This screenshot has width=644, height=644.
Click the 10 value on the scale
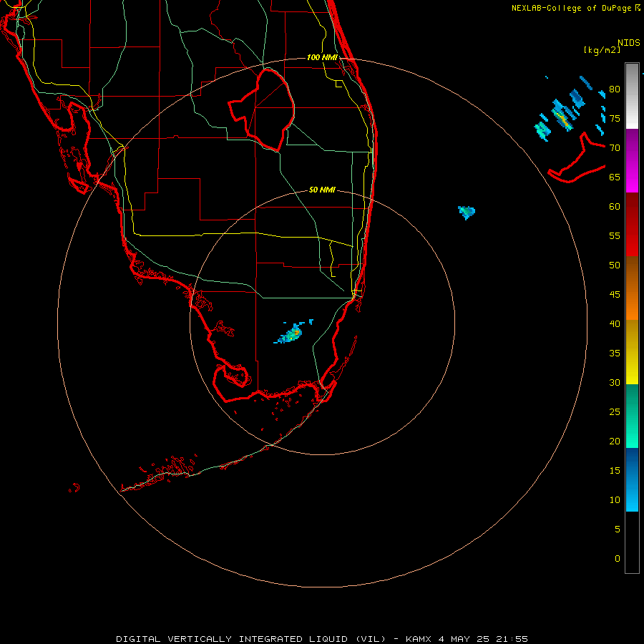click(615, 500)
